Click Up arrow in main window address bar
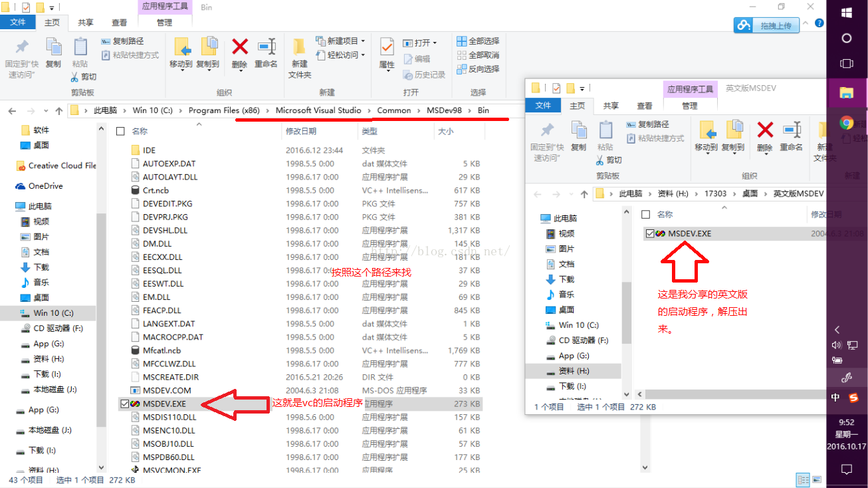Viewport: 868px width, 488px height. pos(59,110)
